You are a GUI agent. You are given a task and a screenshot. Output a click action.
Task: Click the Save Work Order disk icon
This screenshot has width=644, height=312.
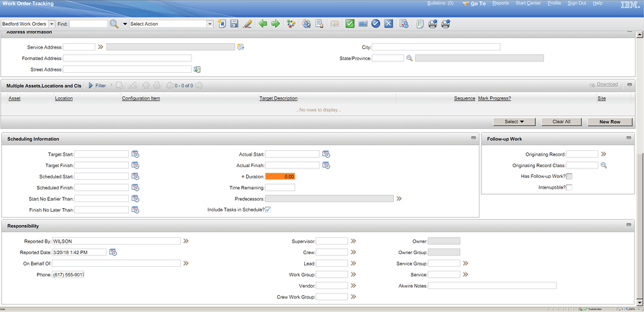234,24
